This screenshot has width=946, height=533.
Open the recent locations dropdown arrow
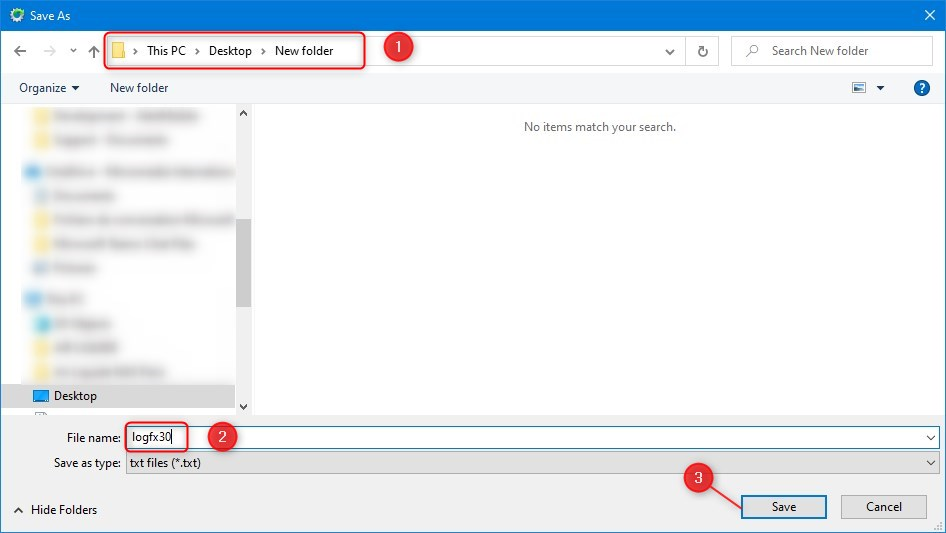73,51
